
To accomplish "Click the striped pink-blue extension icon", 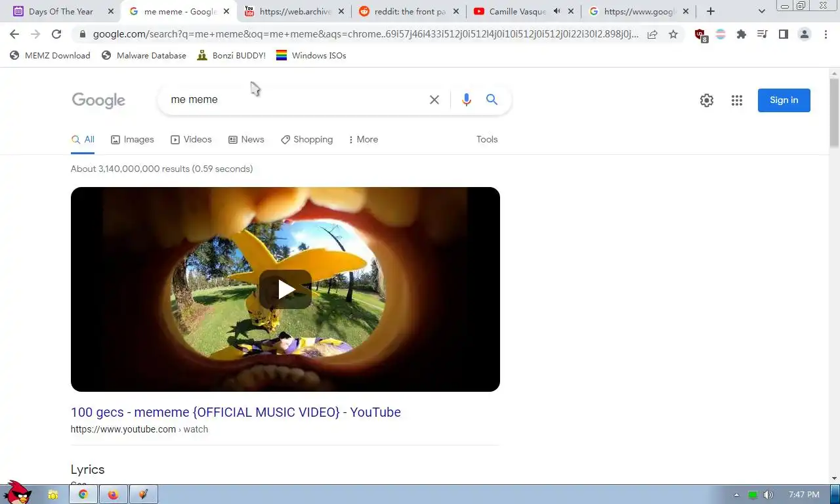I will (x=721, y=34).
